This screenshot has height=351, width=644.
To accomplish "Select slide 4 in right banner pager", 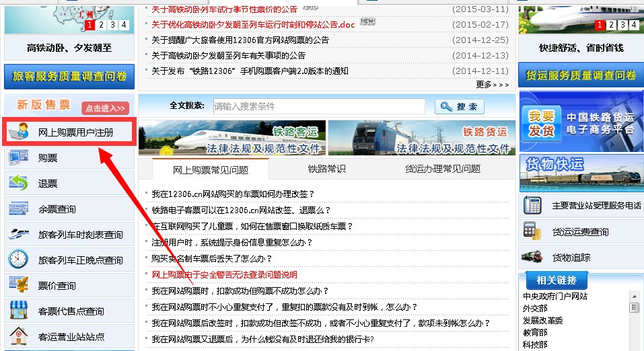I will [x=634, y=25].
